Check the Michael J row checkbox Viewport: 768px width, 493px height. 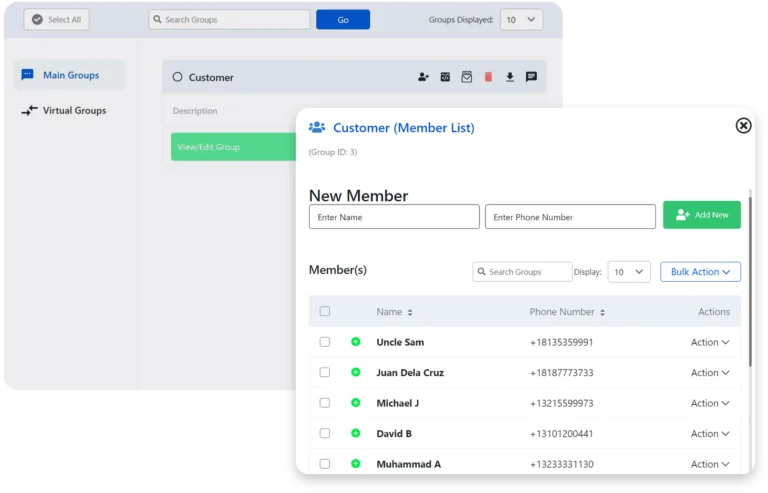click(325, 402)
